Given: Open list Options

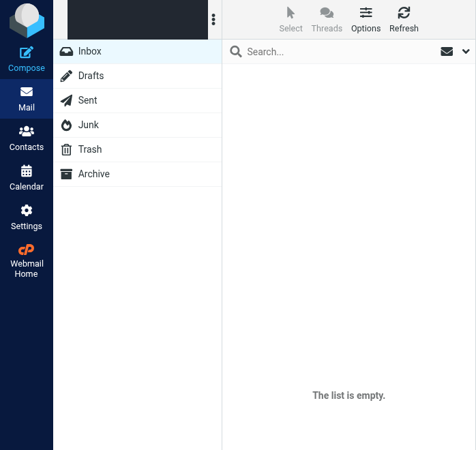Looking at the screenshot, I should tap(366, 20).
